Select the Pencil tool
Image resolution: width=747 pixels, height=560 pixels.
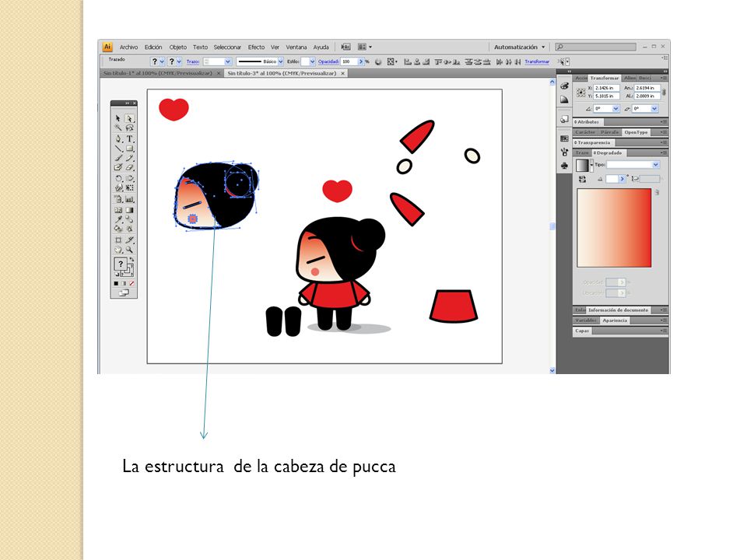point(129,158)
